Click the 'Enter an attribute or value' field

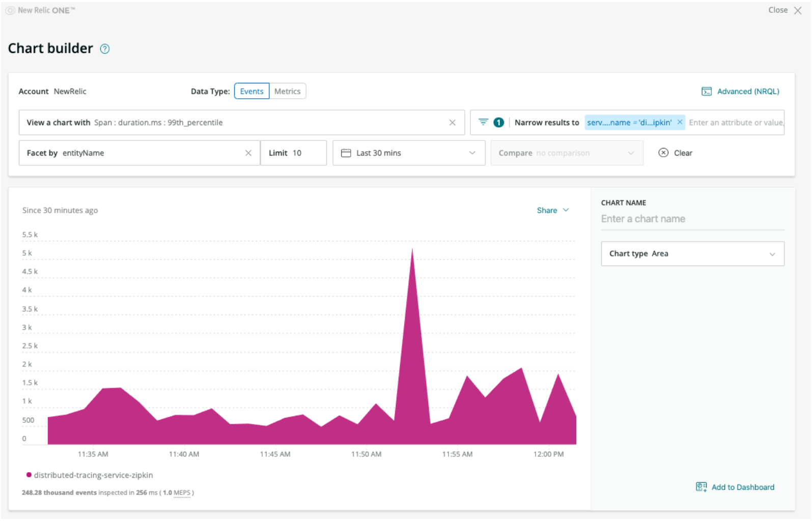pyautogui.click(x=736, y=123)
